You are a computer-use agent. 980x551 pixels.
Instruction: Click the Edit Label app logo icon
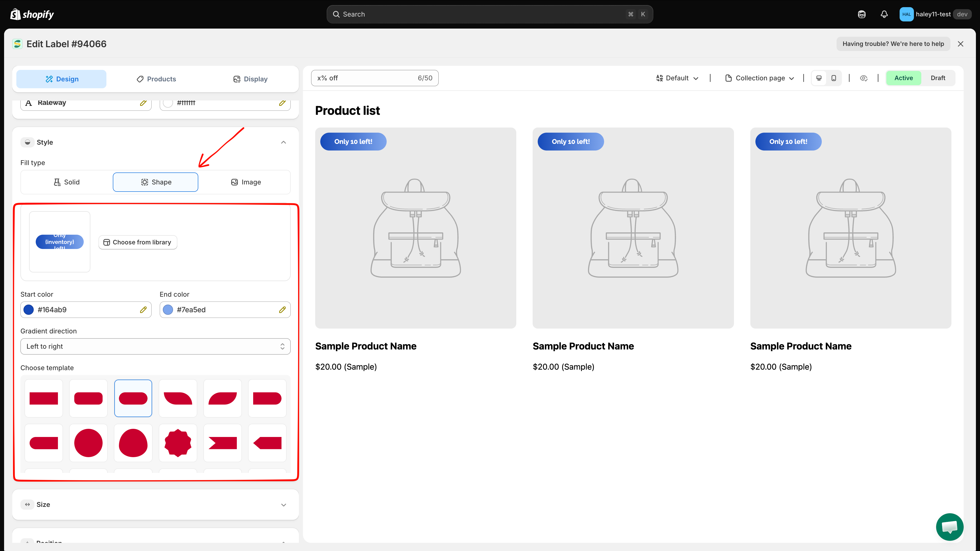[18, 44]
